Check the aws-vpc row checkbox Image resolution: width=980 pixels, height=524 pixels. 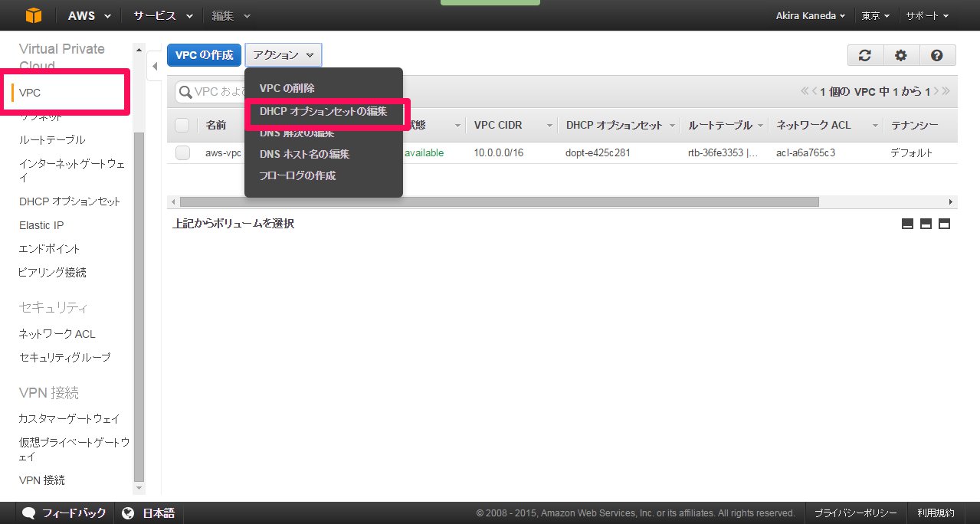(x=182, y=153)
